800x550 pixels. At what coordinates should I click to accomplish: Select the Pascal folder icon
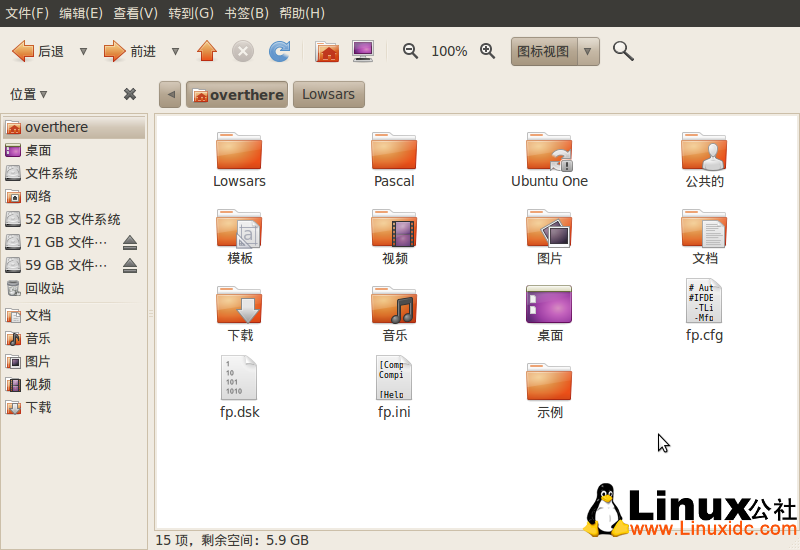pyautogui.click(x=394, y=152)
